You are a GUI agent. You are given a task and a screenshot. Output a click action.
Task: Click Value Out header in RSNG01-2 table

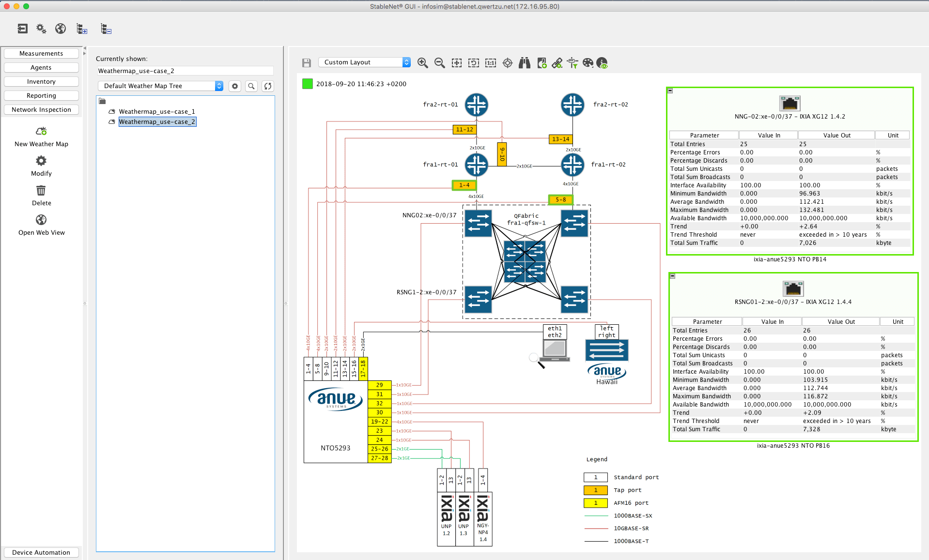(x=841, y=321)
